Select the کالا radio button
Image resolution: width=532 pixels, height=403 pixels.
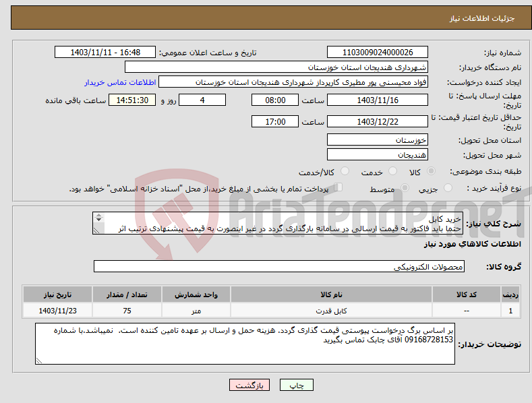click(431, 171)
